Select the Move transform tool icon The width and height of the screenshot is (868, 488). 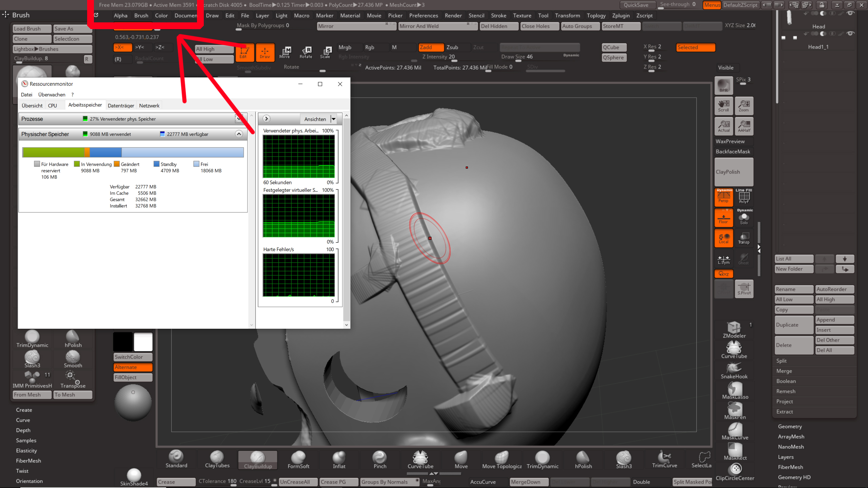tap(285, 52)
